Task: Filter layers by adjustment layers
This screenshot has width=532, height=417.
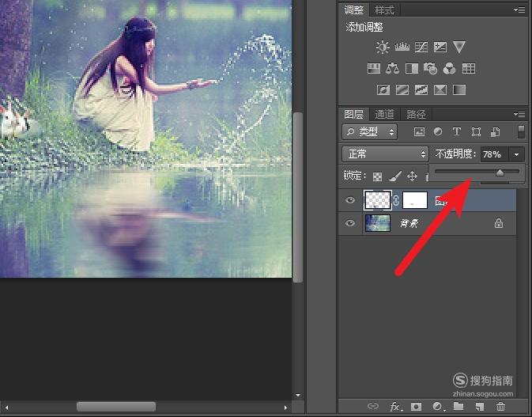Action: (438, 132)
